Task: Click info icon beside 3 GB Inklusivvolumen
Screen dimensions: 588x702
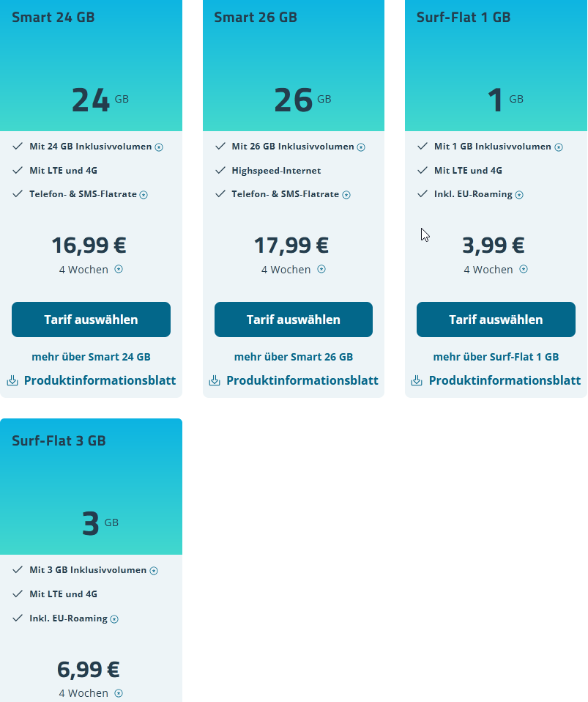Action: point(154,571)
